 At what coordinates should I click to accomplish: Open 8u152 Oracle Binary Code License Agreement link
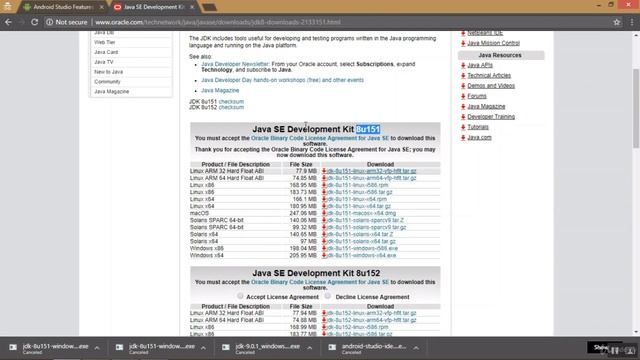click(320, 282)
